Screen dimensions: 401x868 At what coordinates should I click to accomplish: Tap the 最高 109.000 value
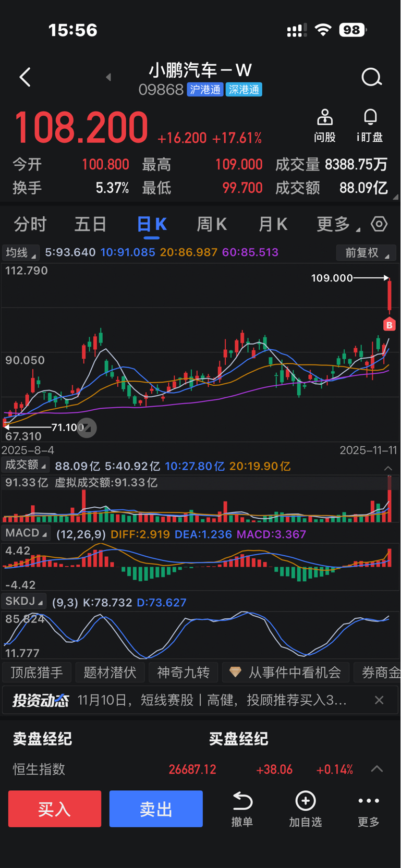coord(239,165)
